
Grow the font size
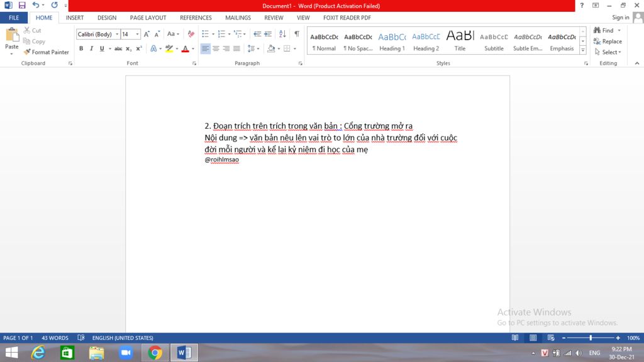(147, 34)
